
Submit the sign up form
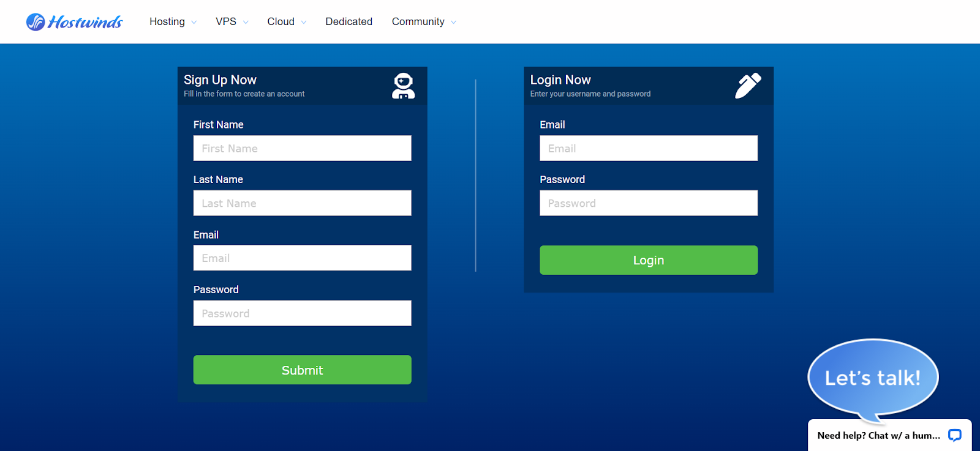pyautogui.click(x=303, y=370)
